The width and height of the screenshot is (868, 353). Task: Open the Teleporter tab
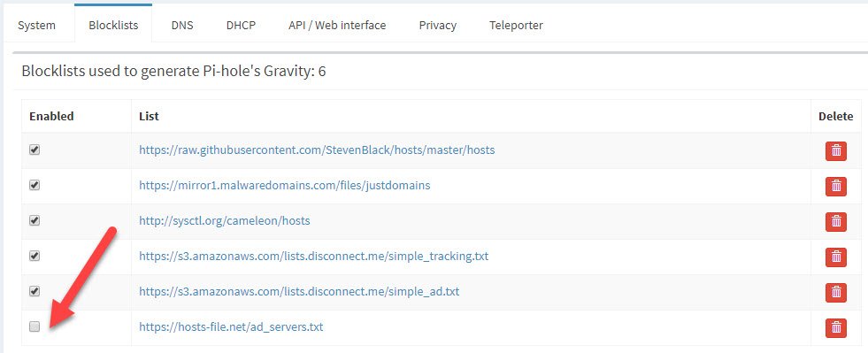tap(516, 26)
